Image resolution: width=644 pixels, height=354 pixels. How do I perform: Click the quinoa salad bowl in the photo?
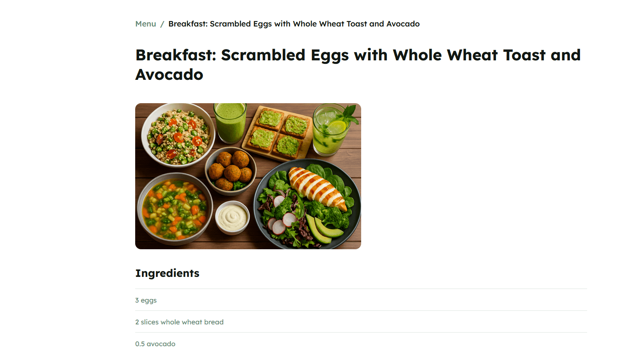[x=178, y=134]
